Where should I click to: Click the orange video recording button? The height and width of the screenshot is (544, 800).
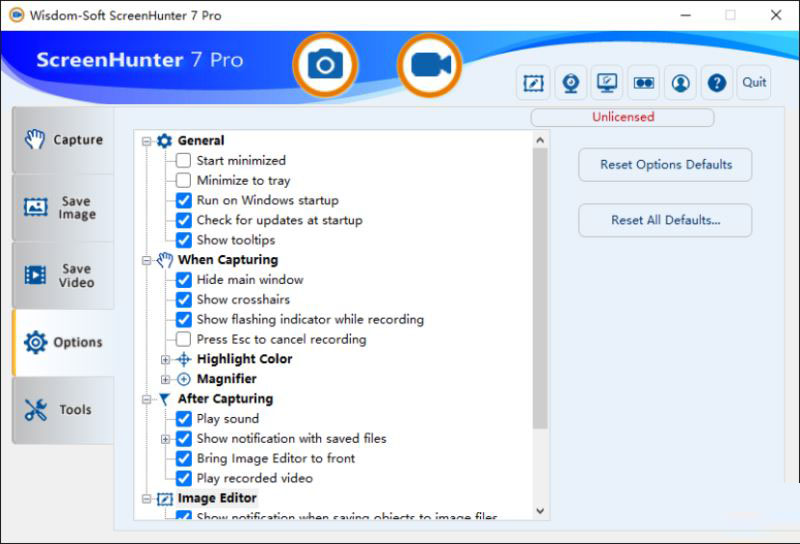pyautogui.click(x=430, y=65)
